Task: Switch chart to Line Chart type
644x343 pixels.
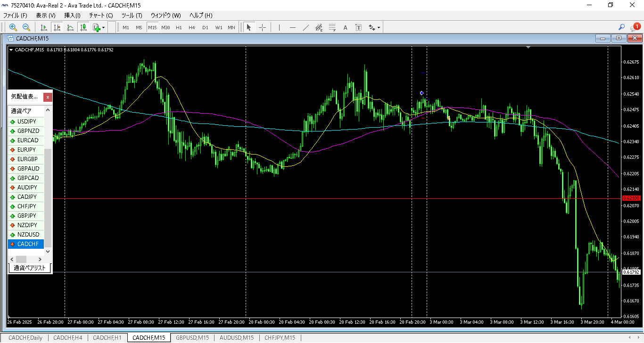Action: pyautogui.click(x=70, y=27)
